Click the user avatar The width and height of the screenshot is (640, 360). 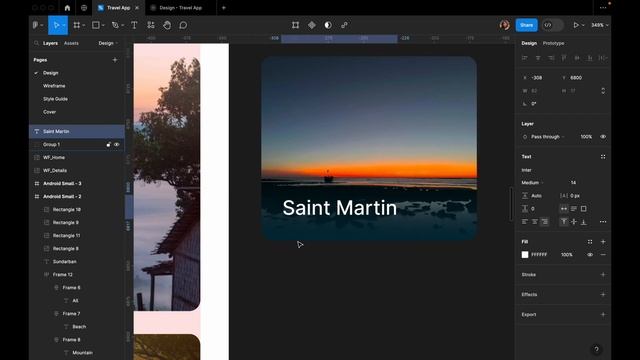(504, 25)
